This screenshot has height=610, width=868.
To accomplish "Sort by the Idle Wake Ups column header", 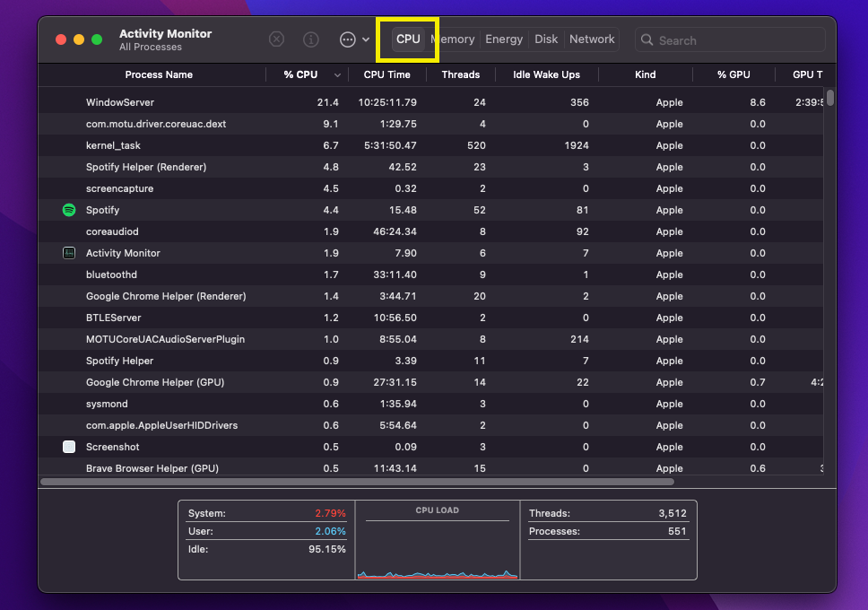I will (x=546, y=74).
